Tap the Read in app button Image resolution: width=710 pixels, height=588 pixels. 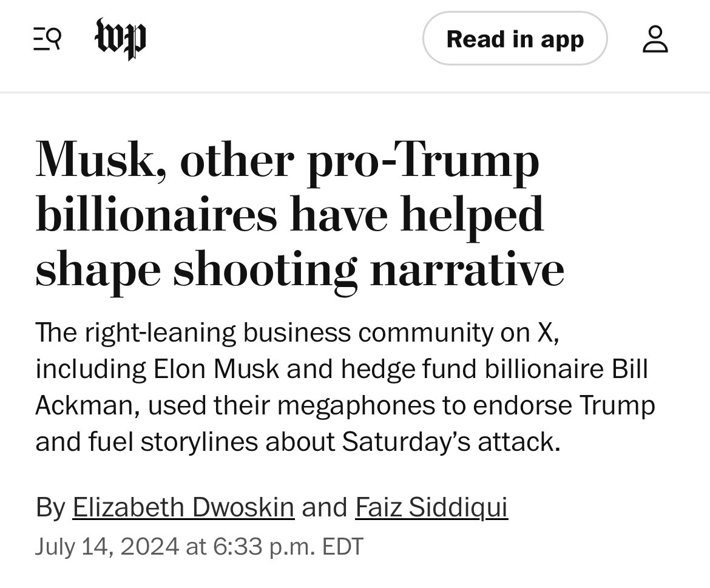[515, 39]
